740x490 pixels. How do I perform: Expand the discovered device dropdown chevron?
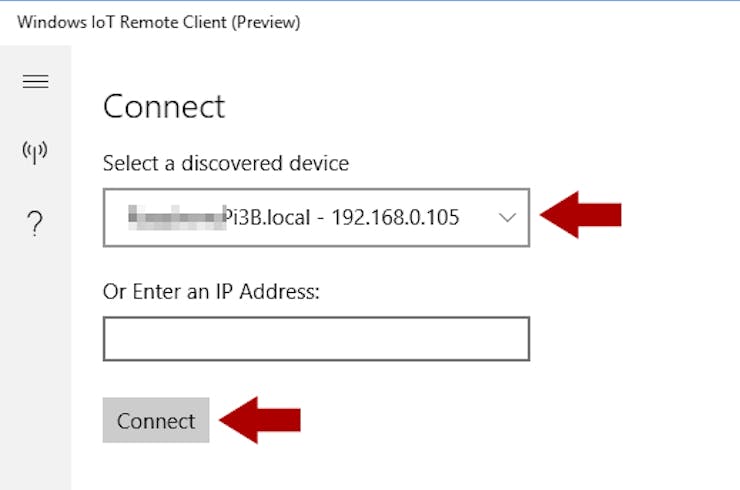pos(507,218)
